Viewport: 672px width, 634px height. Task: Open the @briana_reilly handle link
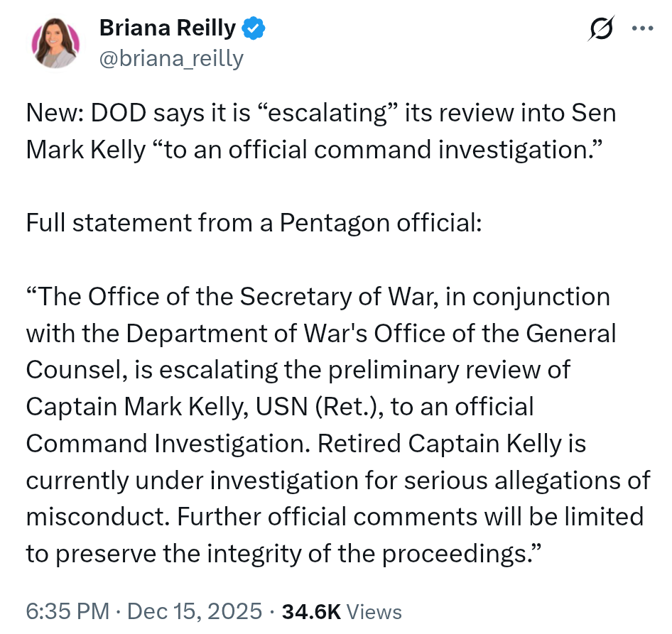pyautogui.click(x=170, y=58)
